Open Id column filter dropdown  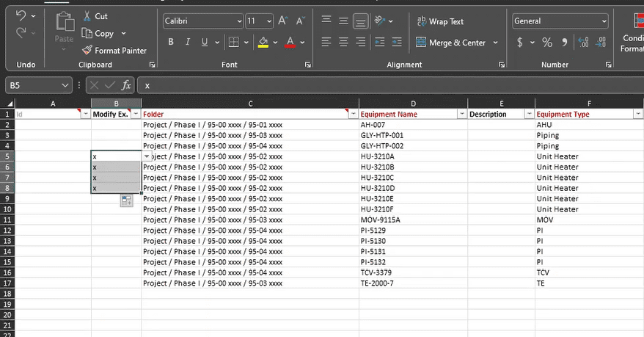point(85,114)
